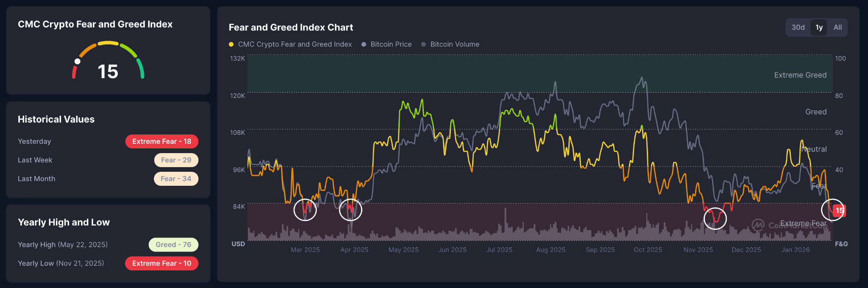Click the Greed zone label on chart
The width and height of the screenshot is (868, 288).
(816, 112)
